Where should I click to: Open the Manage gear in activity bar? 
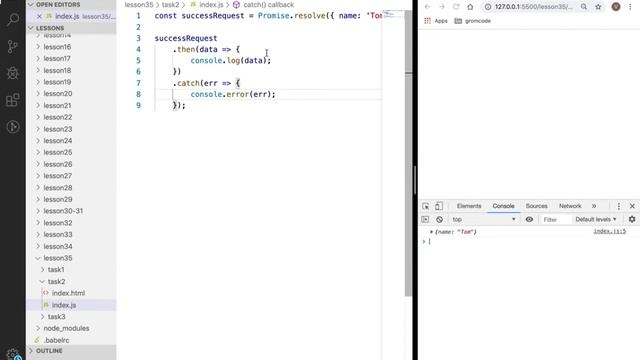[13, 354]
